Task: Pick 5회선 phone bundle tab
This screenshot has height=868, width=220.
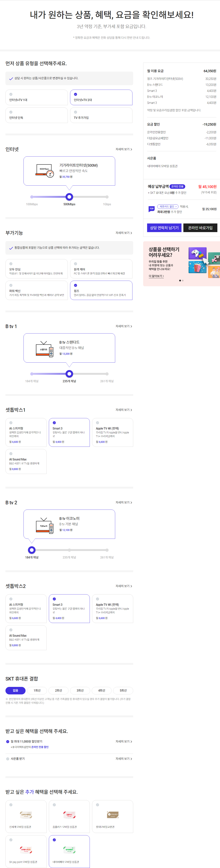Action: (123, 690)
